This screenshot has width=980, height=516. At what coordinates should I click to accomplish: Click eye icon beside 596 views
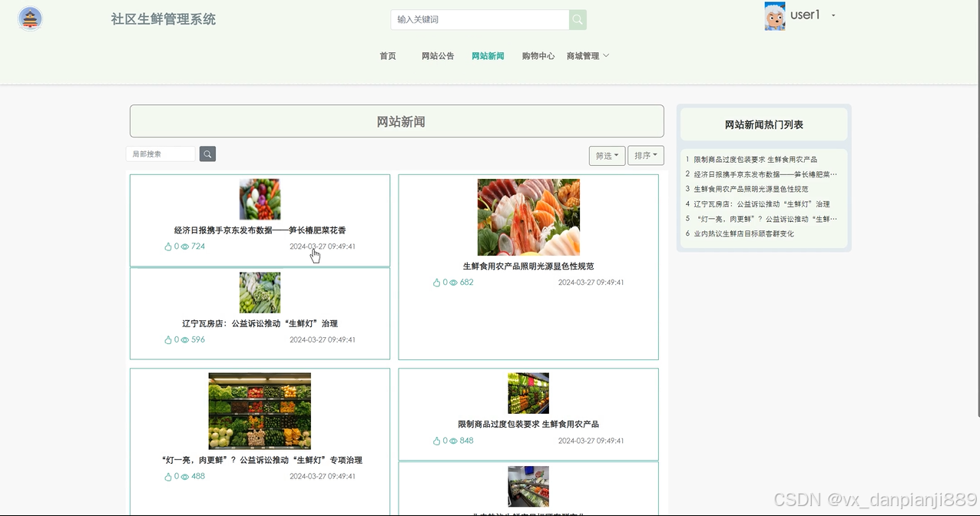184,339
